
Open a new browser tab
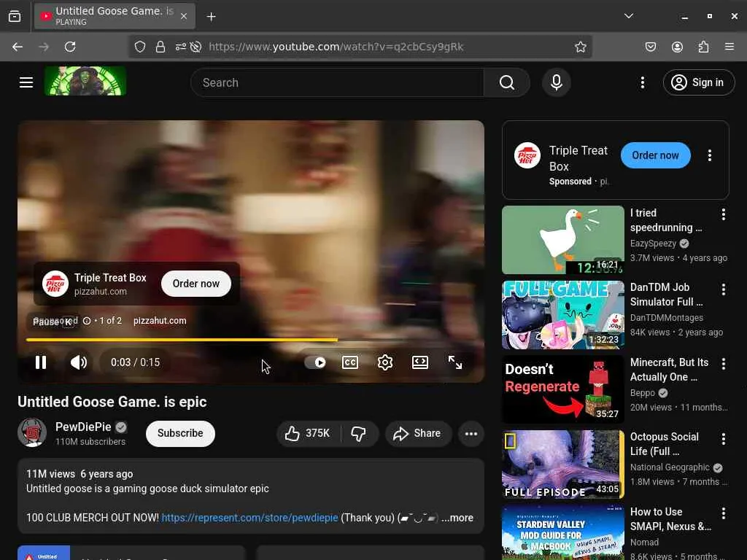coord(211,17)
